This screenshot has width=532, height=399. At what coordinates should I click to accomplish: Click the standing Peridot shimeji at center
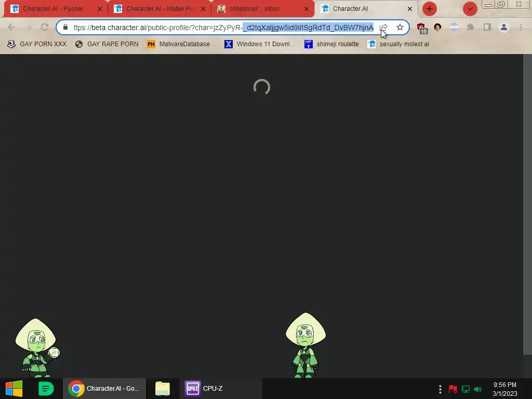[x=305, y=345]
